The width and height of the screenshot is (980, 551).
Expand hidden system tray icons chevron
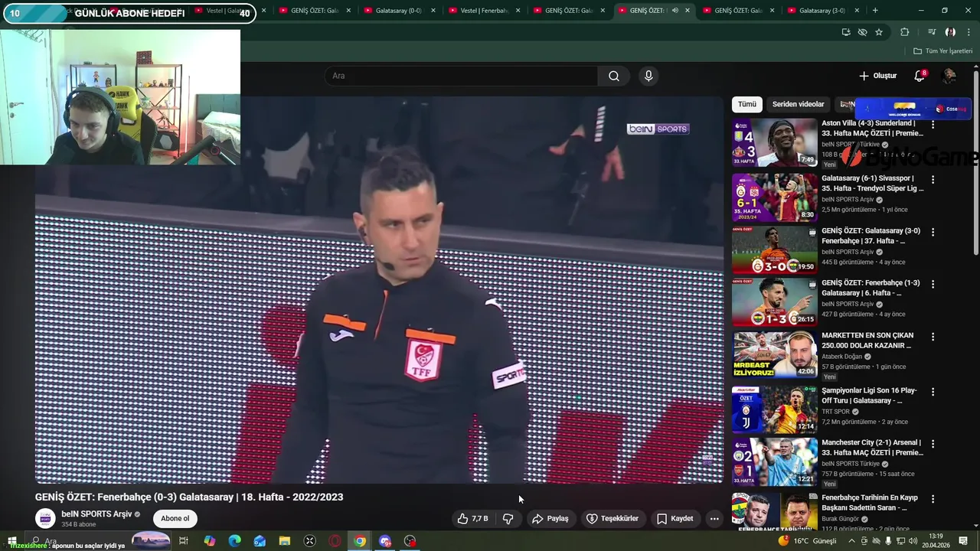(851, 541)
